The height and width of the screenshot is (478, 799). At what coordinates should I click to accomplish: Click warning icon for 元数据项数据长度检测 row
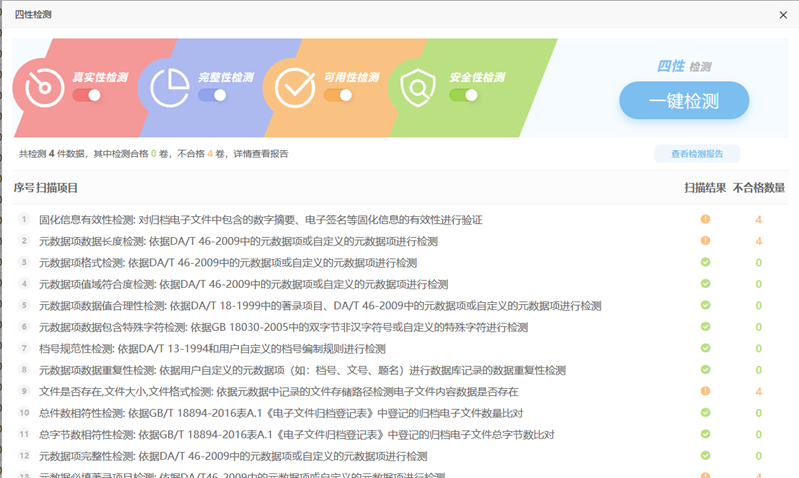pos(705,241)
